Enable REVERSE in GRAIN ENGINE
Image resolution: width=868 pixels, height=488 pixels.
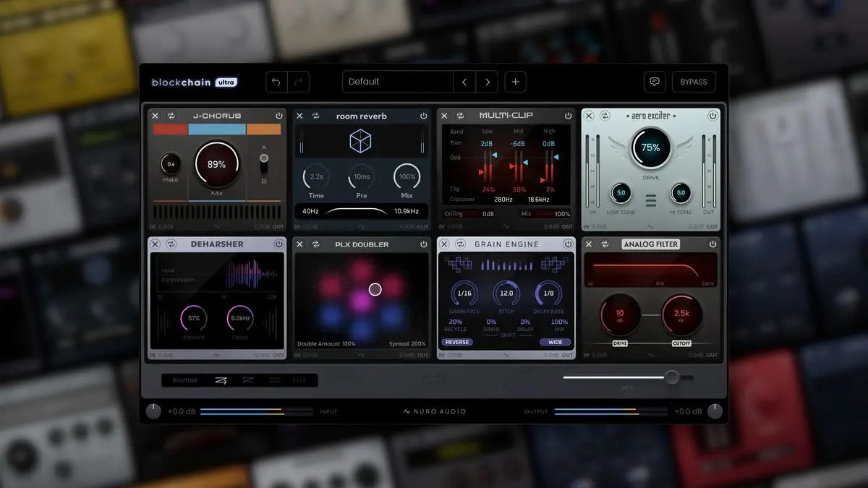coord(457,342)
